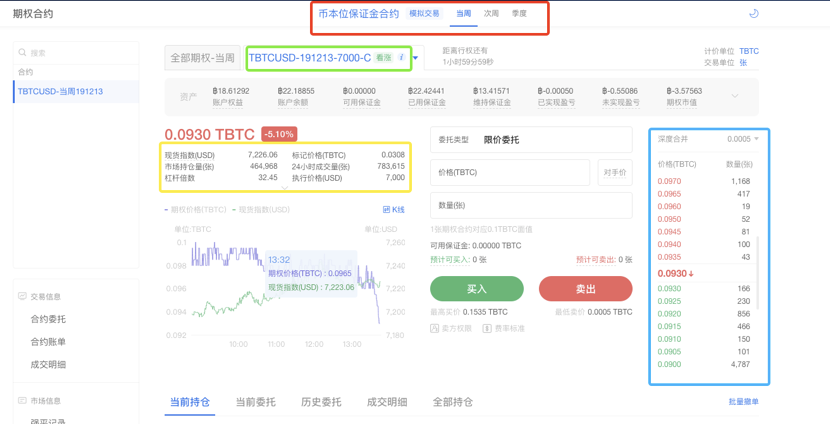Toggle 现货指数(USD) chart legend

click(261, 210)
